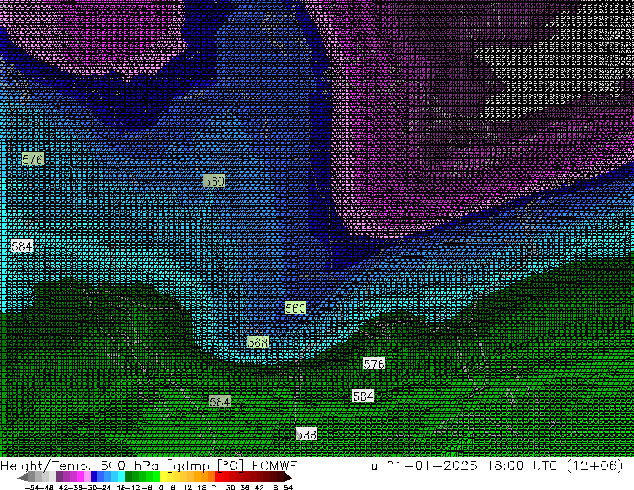Click the 588 contour label
Screen dimensions: 634x490
coord(306,434)
